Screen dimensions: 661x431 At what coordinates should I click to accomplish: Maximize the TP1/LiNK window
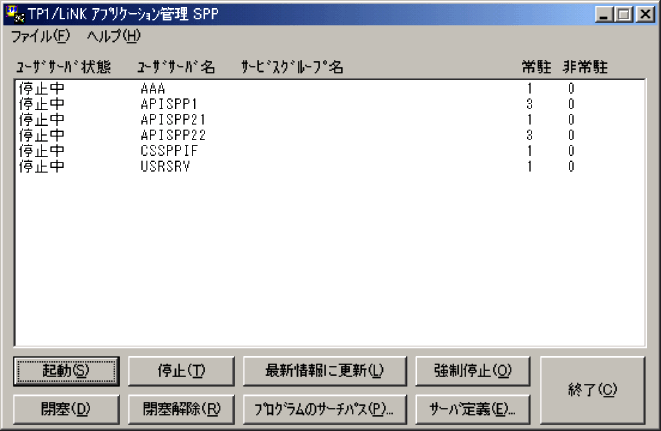[x=623, y=15]
